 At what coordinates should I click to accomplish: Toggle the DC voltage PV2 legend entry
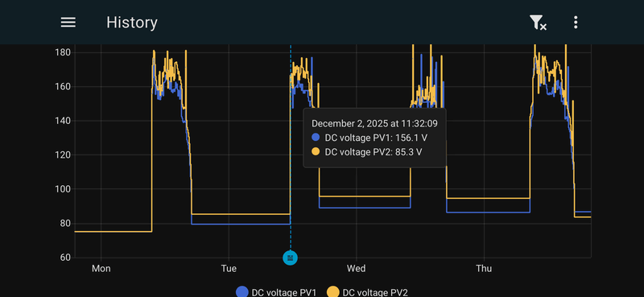367,292
